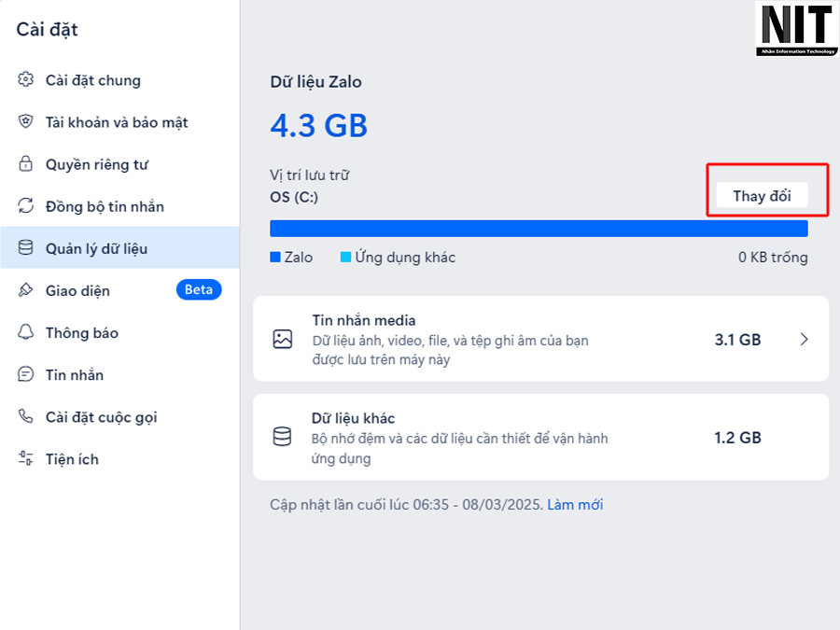Screen dimensions: 840x630
Task: Click the brush icon for Giao diện
Action: coord(25,290)
